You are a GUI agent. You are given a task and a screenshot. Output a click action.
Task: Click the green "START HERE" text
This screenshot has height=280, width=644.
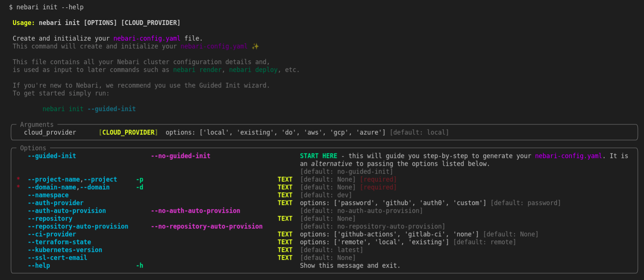(318, 156)
